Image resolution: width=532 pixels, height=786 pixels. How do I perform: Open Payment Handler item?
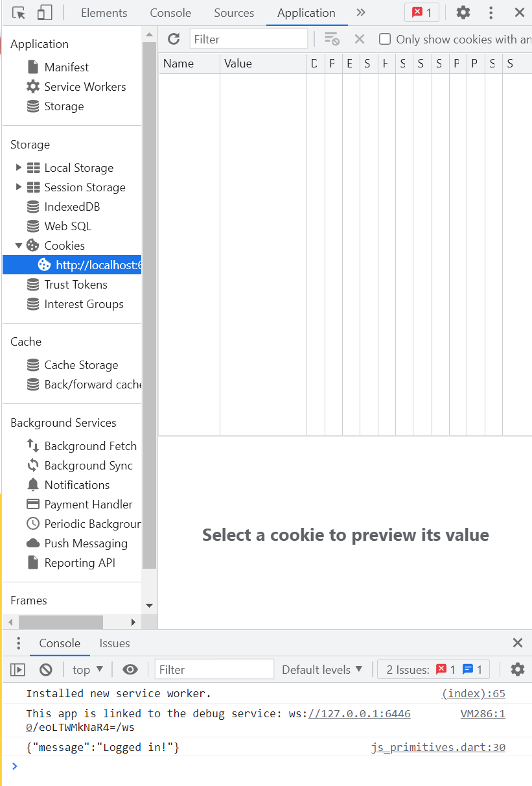tap(79, 505)
